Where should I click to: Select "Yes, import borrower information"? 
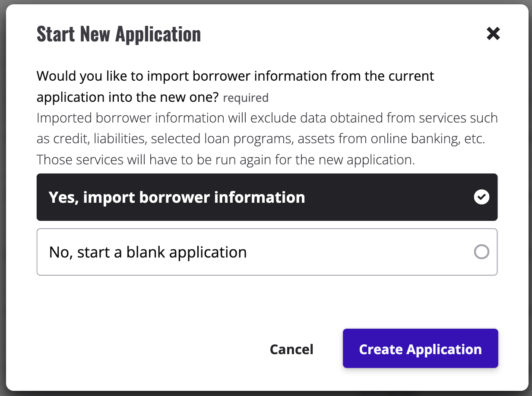(267, 197)
